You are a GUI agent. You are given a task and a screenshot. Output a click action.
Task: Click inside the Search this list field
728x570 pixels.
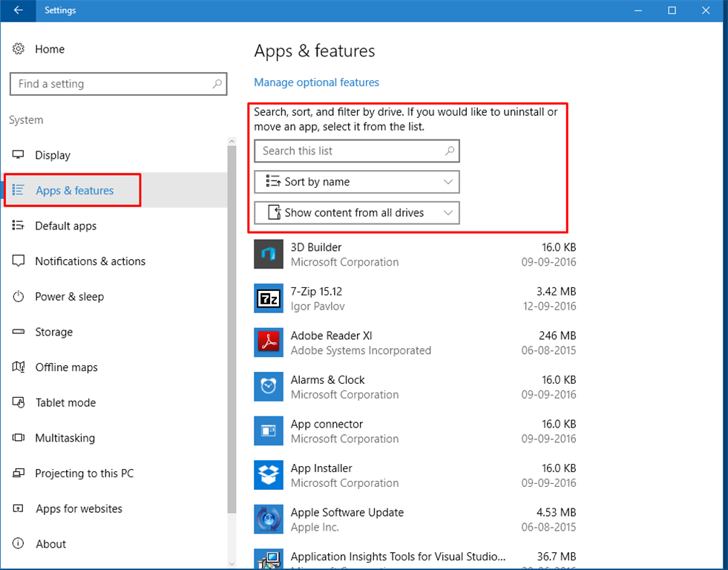coord(341,151)
